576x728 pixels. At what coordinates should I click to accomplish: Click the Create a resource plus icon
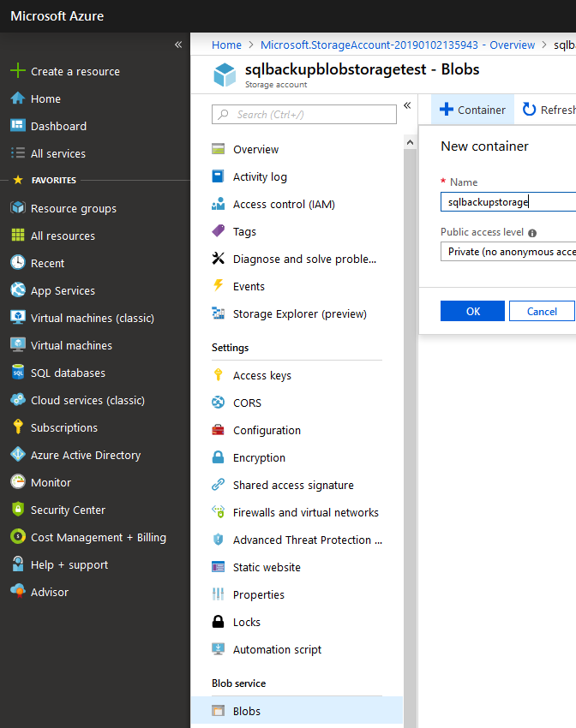[17, 71]
